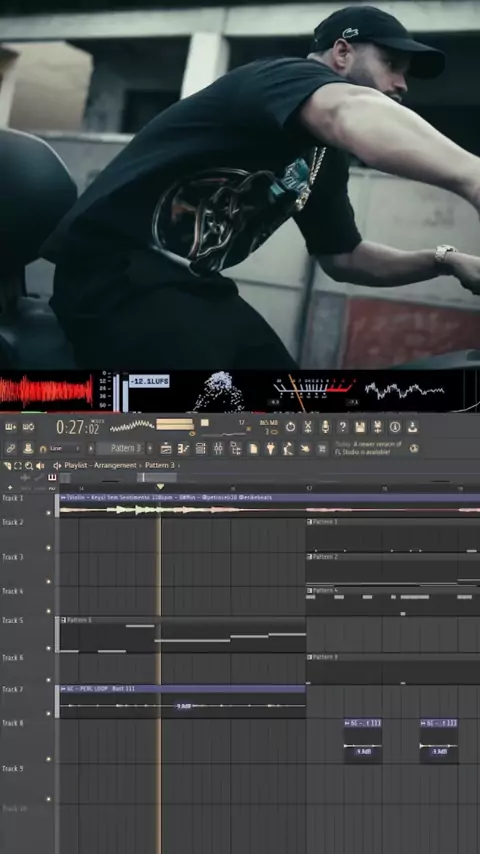Click the running figure icon in toolbar
Image resolution: width=480 pixels, height=854 pixels.
point(288,448)
